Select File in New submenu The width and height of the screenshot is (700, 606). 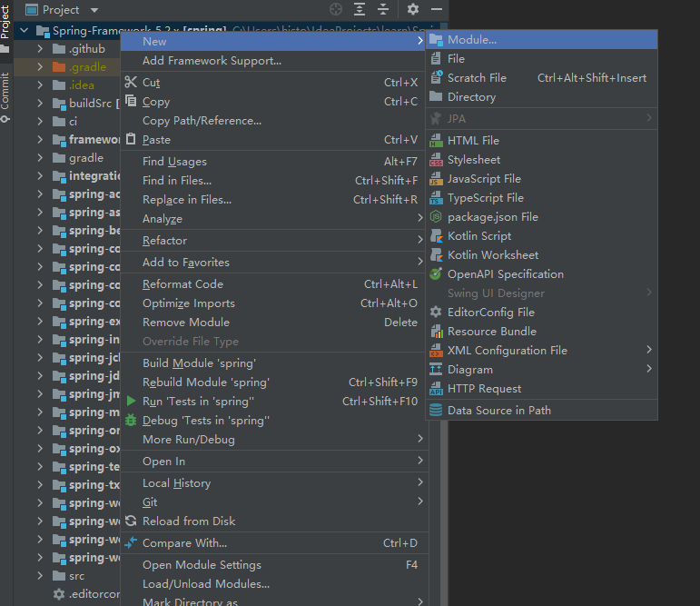pyautogui.click(x=541, y=58)
